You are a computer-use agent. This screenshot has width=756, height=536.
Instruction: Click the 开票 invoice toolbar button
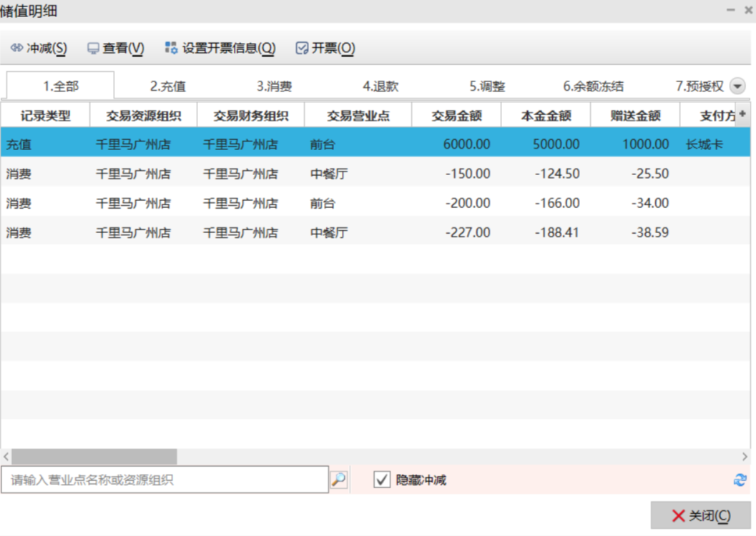tap(325, 49)
